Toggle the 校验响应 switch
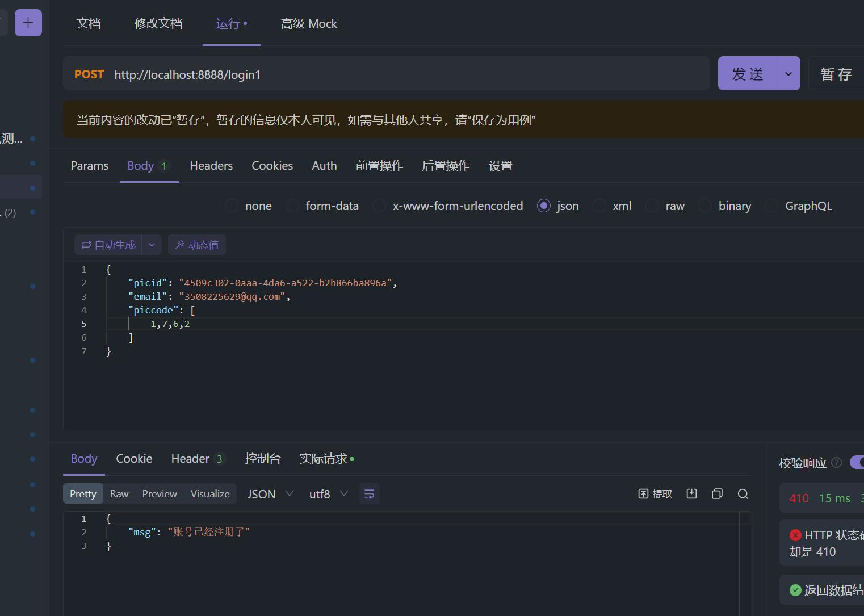The image size is (864, 616). click(x=857, y=463)
